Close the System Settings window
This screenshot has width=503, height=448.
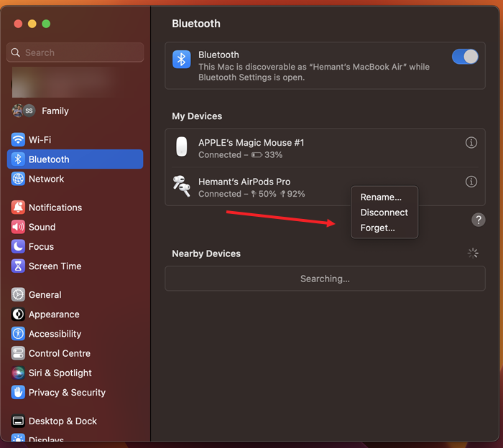18,24
